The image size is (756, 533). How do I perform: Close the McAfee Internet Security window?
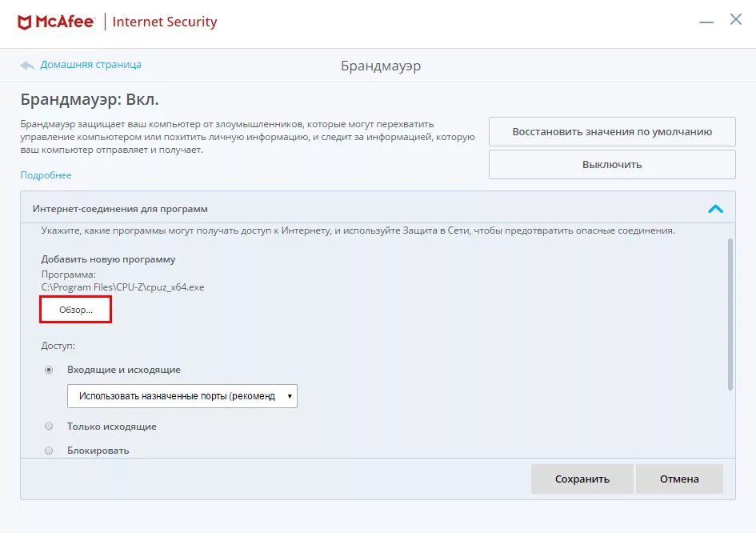point(736,20)
